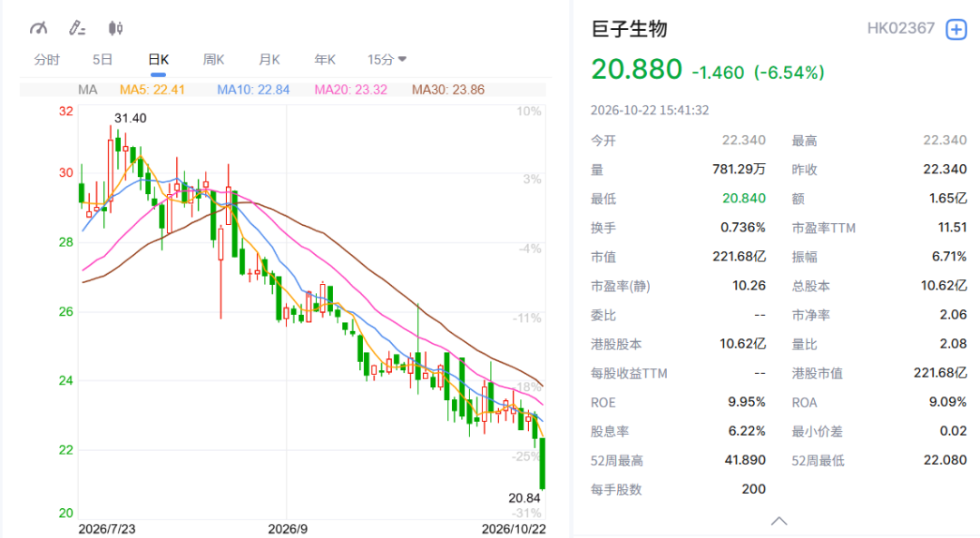The width and height of the screenshot is (980, 538).
Task: Click the 2026/7/23 date axis label
Action: pos(107,529)
